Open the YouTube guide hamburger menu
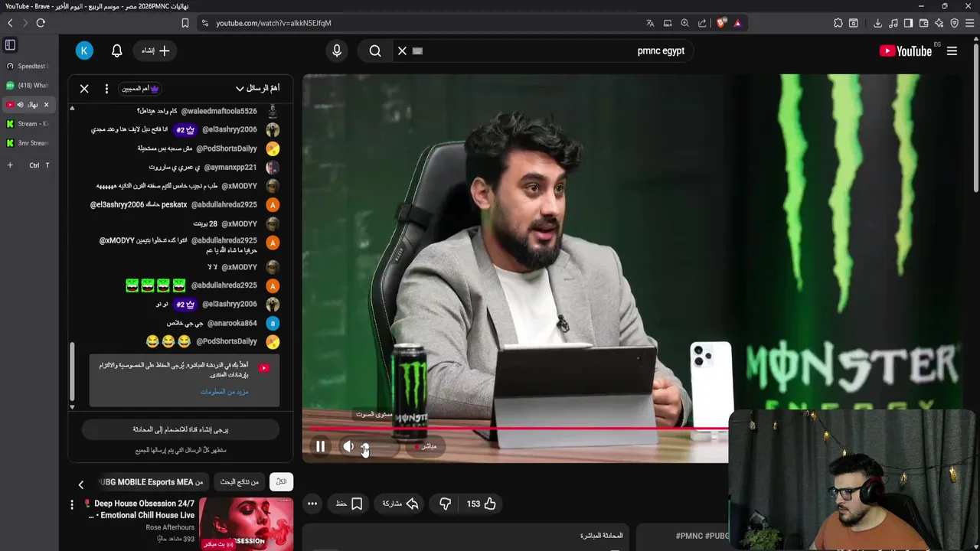The height and width of the screenshot is (551, 980). 952,51
